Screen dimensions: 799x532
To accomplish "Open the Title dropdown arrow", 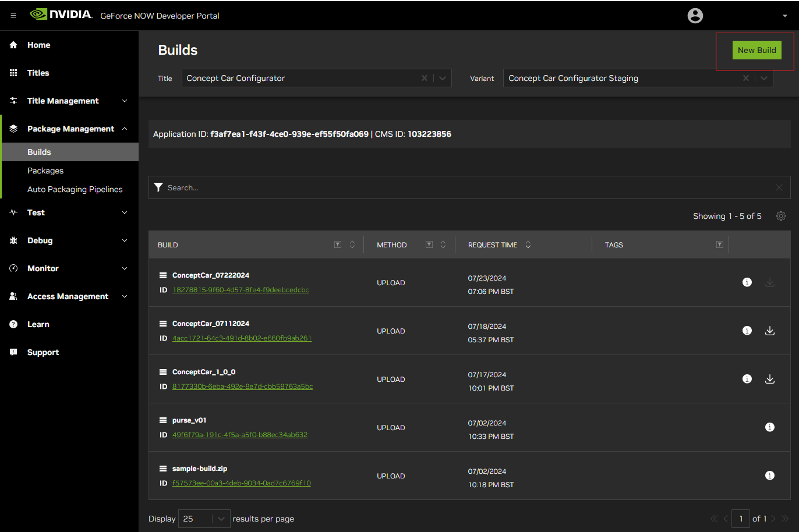I will (443, 78).
